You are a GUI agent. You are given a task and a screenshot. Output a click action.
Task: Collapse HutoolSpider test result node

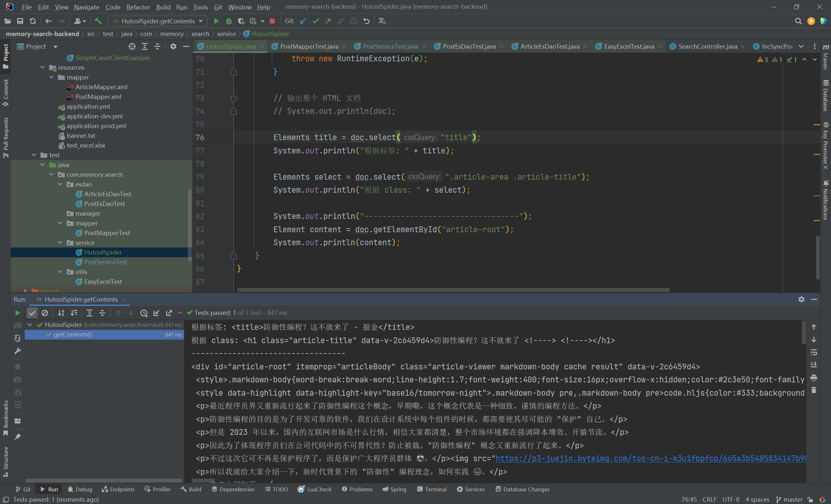30,325
